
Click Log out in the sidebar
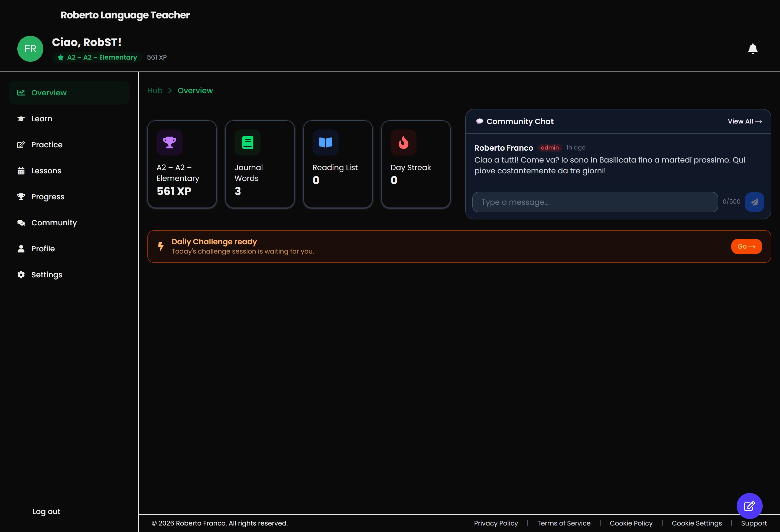(x=46, y=511)
